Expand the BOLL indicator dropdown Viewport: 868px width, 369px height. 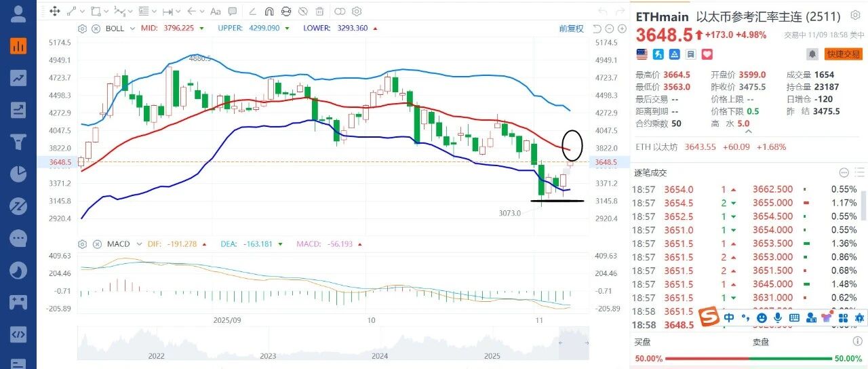pyautogui.click(x=132, y=28)
